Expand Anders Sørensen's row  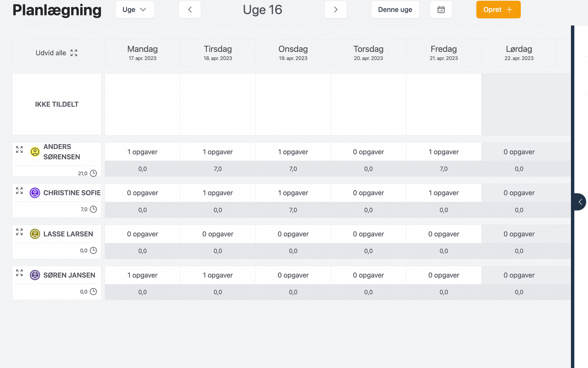pyautogui.click(x=20, y=150)
